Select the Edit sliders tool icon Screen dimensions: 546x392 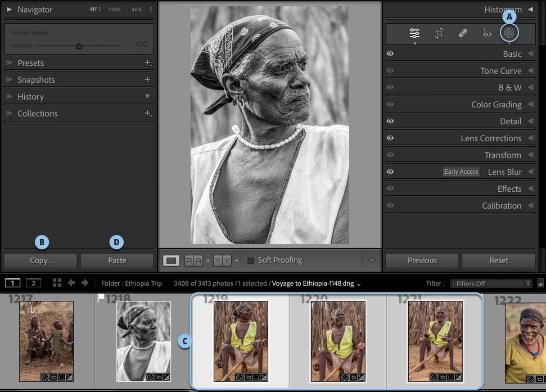(x=414, y=33)
